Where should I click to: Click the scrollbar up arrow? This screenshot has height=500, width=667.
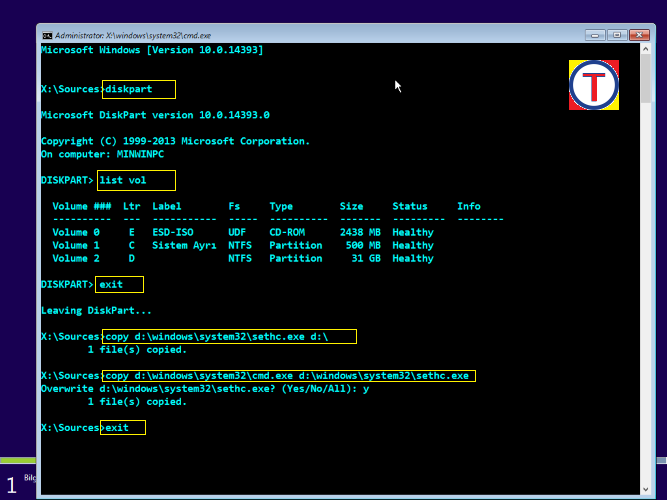click(645, 49)
